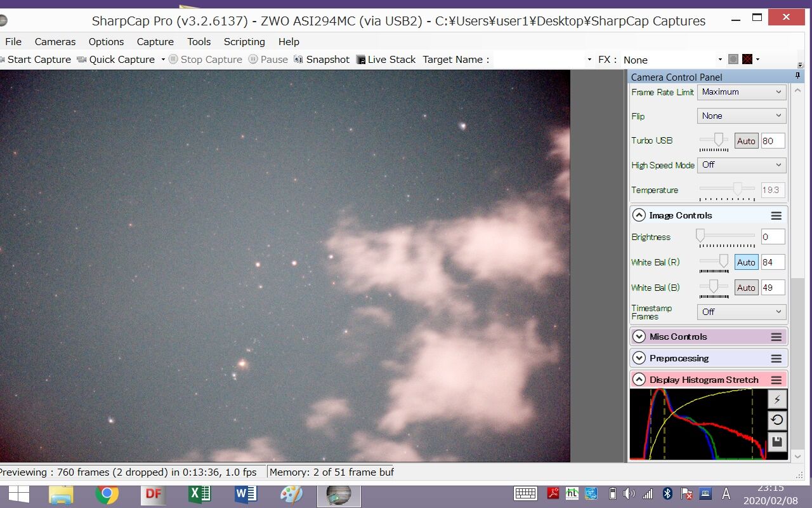Toggle Auto for White Bal (R)
This screenshot has width=812, height=508.
point(746,262)
